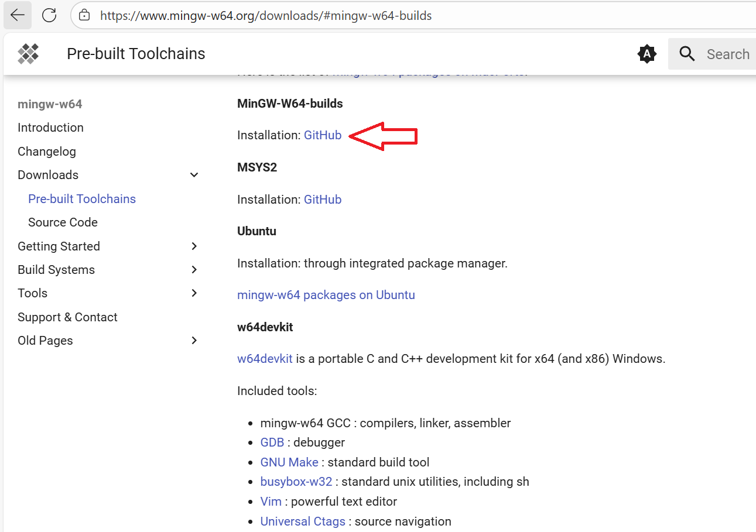Click the padlock site info icon
This screenshot has height=532, width=756.
pyautogui.click(x=84, y=15)
